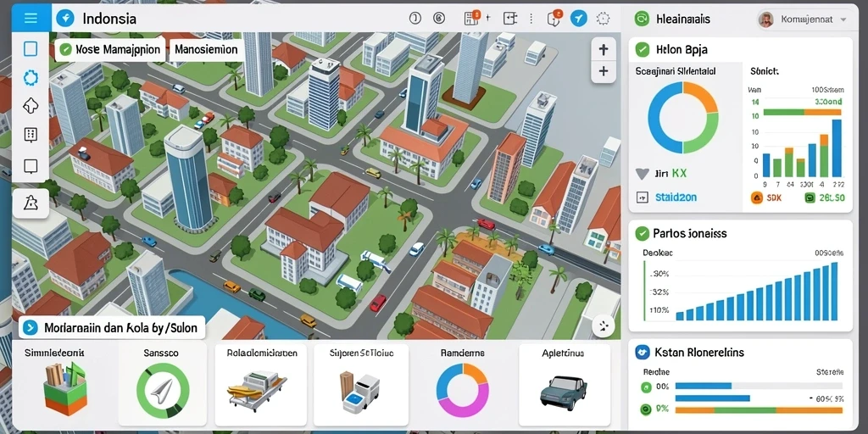Viewport: 868px width, 434px height.
Task: Expand the grid toolbar icon with plus
Action: [476, 19]
